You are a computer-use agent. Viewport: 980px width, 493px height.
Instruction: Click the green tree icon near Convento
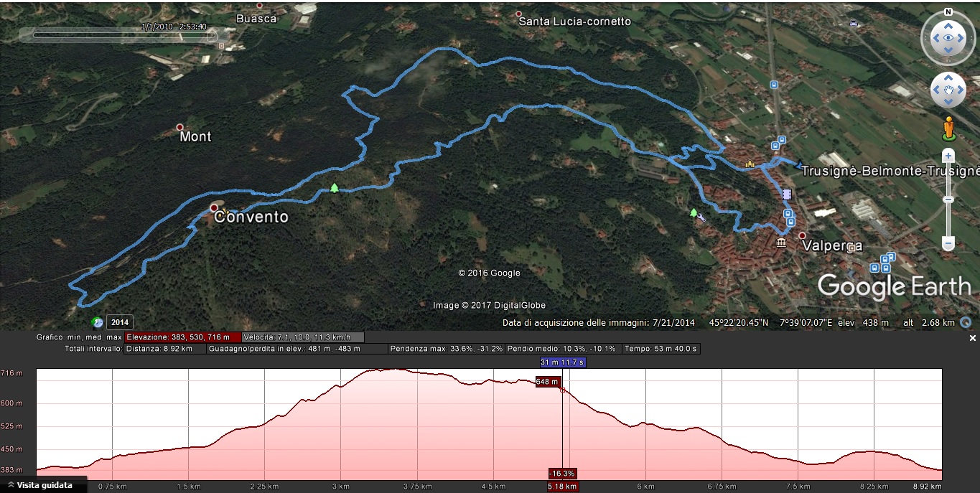point(334,188)
